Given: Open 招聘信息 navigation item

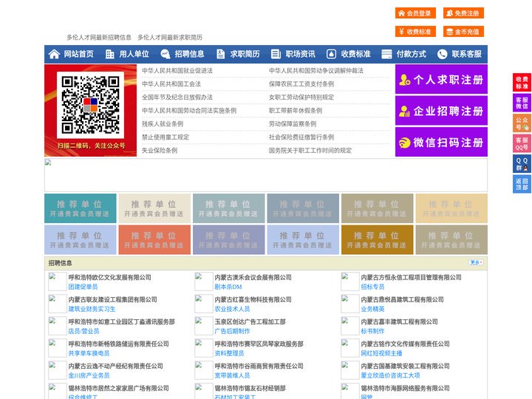Looking at the screenshot, I should (x=189, y=54).
